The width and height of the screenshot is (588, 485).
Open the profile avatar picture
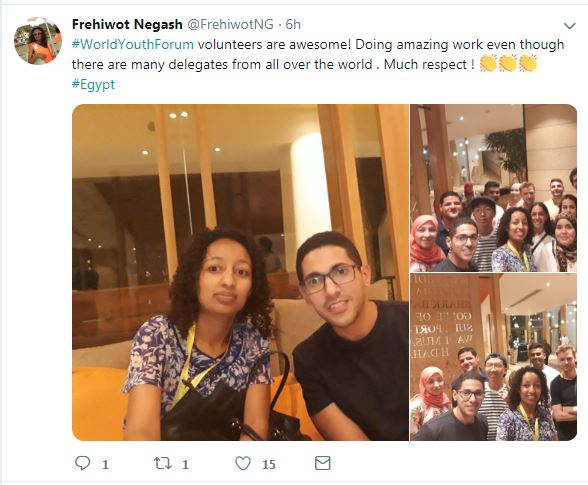[x=38, y=41]
